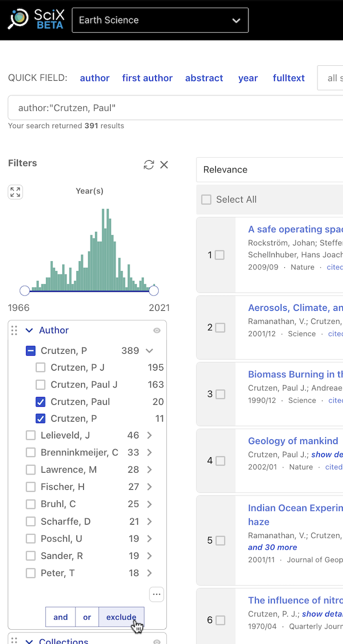Screen dimensions: 343x644
Task: Grab the Author facet drag handle
Action: [14, 330]
